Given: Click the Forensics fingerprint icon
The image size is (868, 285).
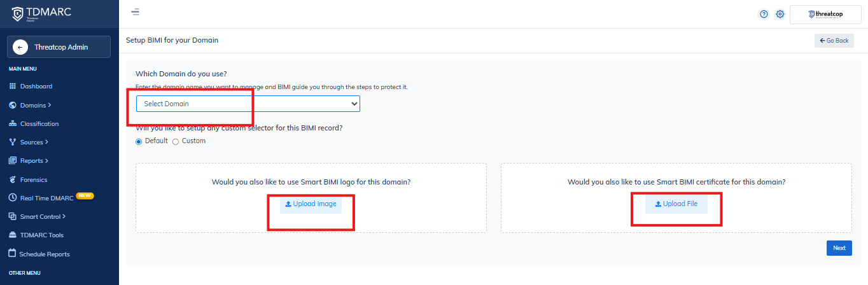Looking at the screenshot, I should 13,179.
